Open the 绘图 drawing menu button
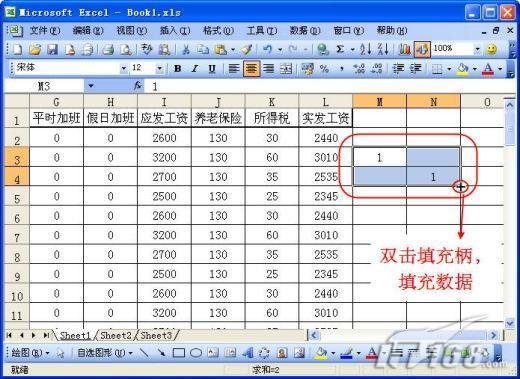The height and width of the screenshot is (379, 520). point(30,353)
